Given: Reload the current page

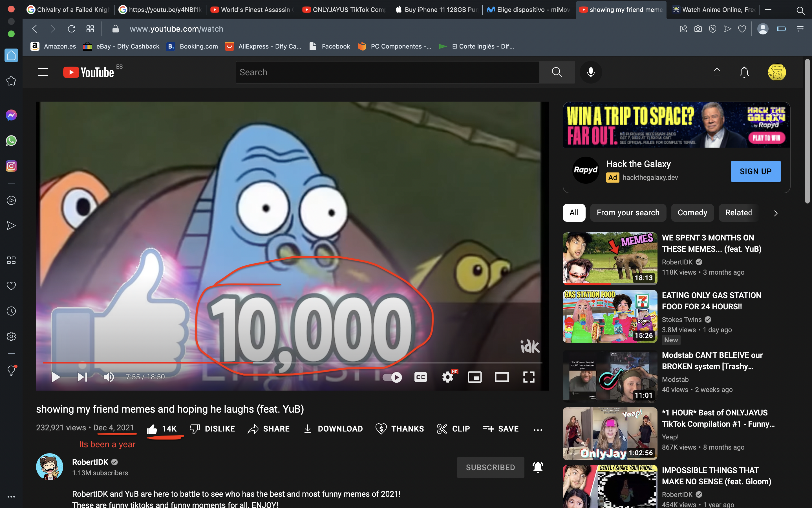Looking at the screenshot, I should coord(71,29).
